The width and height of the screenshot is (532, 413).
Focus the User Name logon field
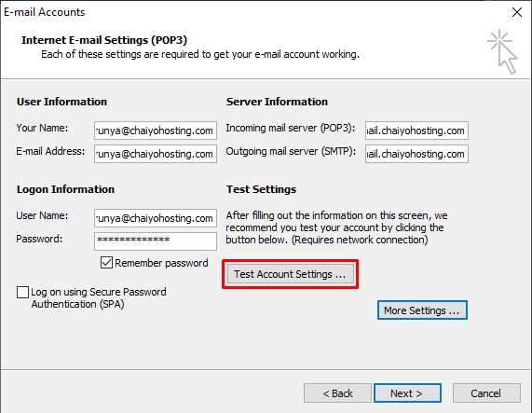tap(156, 218)
